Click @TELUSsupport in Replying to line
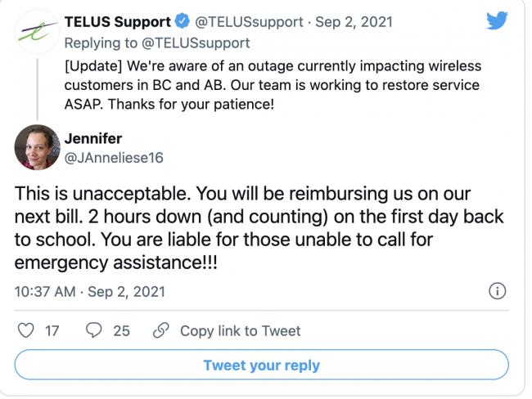This screenshot has height=399, width=532. pyautogui.click(x=196, y=43)
